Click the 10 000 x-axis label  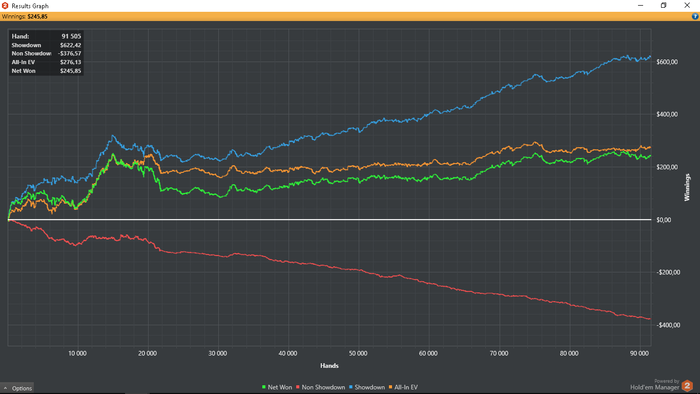click(x=78, y=353)
